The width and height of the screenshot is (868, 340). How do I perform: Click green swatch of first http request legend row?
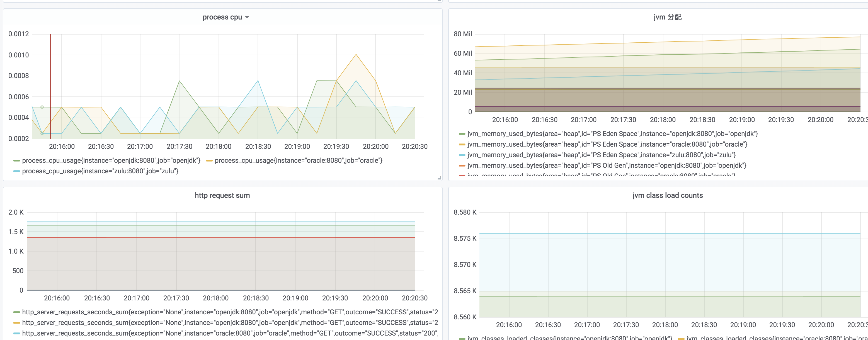[x=16, y=312]
